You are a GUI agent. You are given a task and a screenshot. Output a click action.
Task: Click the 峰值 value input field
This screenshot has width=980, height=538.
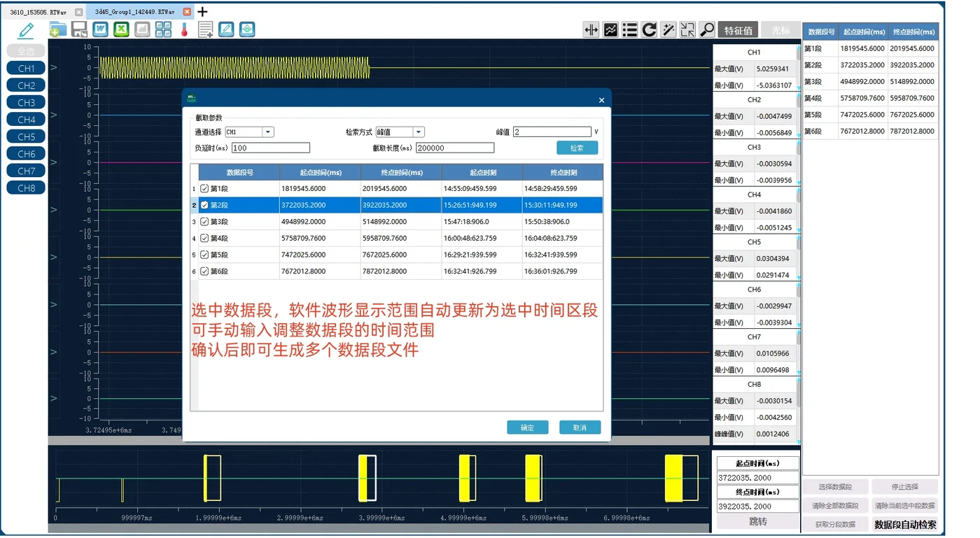pos(552,132)
